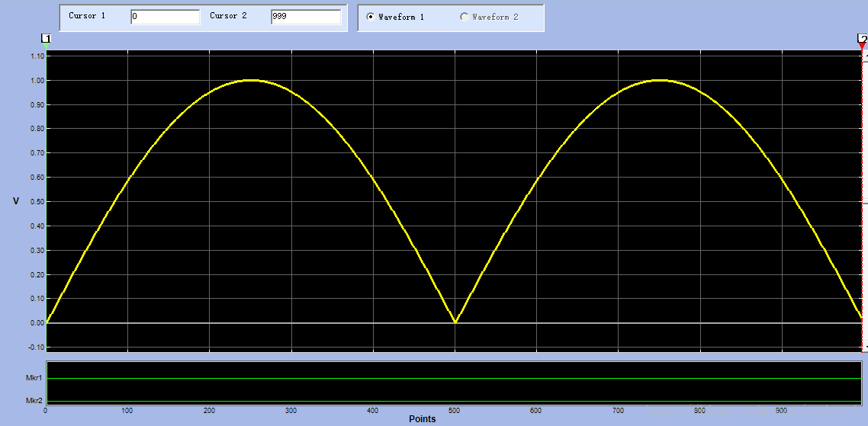
Task: Click the Cursor 2 value field
Action: pos(306,18)
